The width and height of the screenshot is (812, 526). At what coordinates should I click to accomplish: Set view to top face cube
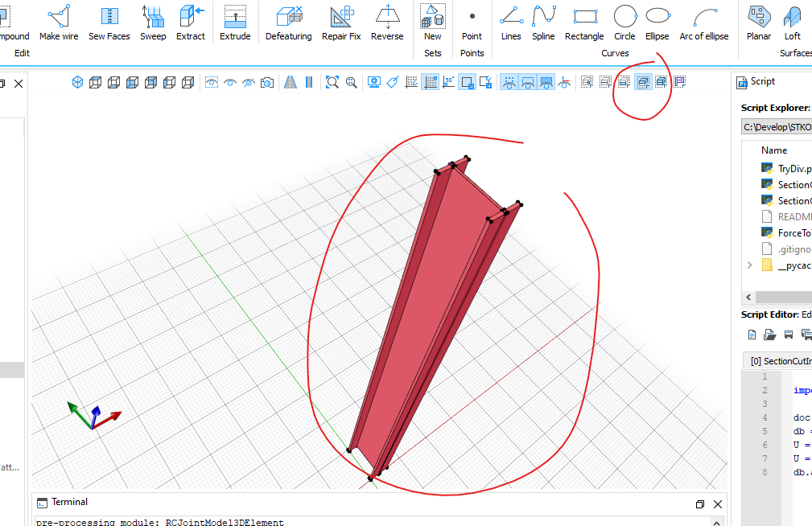click(95, 82)
